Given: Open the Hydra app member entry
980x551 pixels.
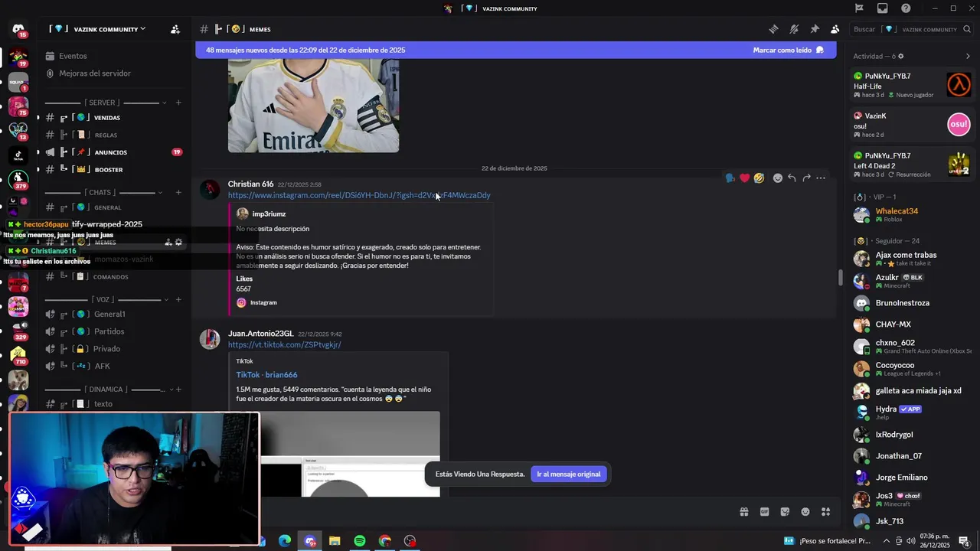Looking at the screenshot, I should pos(913,412).
